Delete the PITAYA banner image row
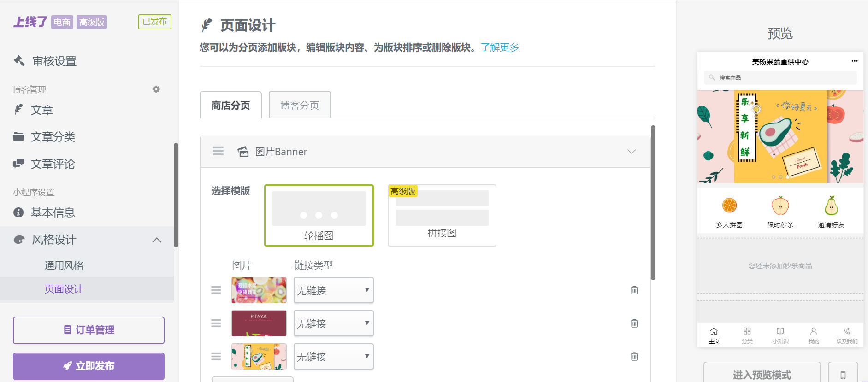The height and width of the screenshot is (382, 868). point(634,323)
